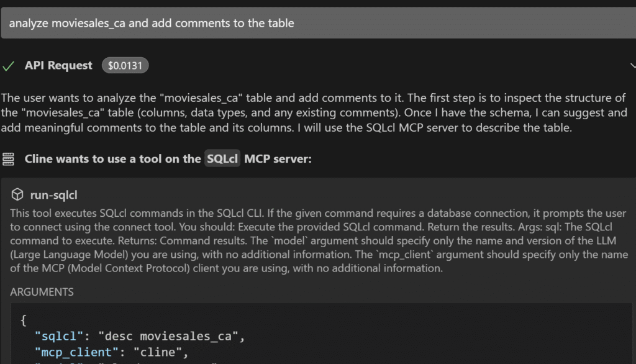Viewport: 636px width, 364px height.
Task: Click the cube icon next to run-sqlcl
Action: [19, 196]
